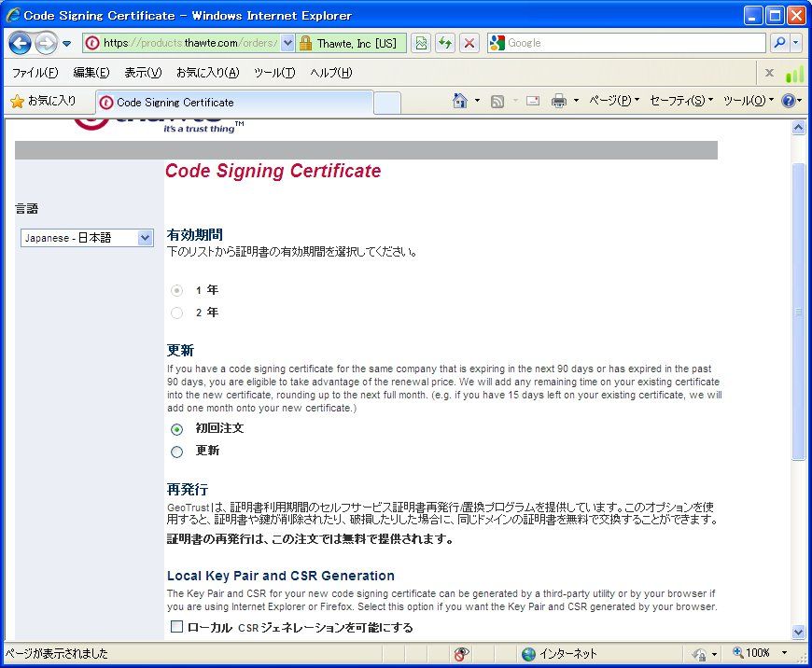Click the privacy report icon in status bar
This screenshot has height=668, width=812.
click(x=462, y=654)
